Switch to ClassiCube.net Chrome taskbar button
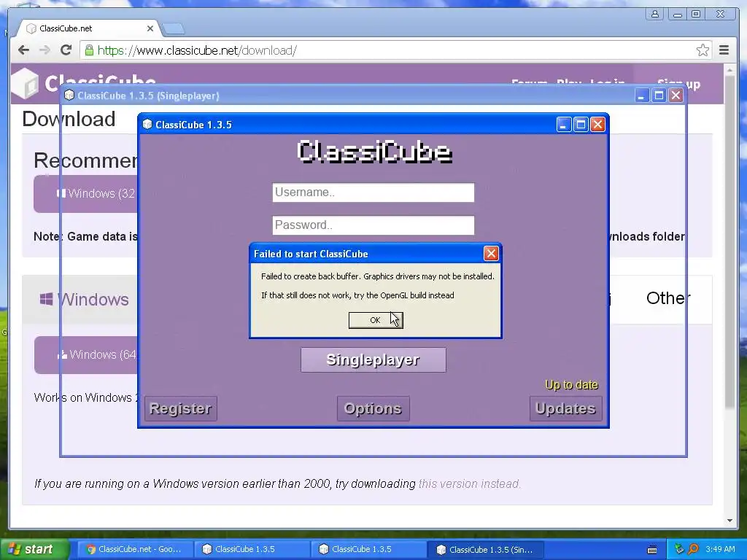Screen dimensions: 747x560 (x=134, y=549)
